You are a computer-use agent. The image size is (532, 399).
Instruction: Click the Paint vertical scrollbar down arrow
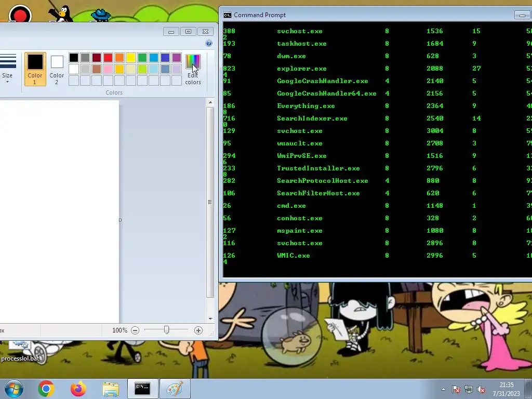pos(210,318)
